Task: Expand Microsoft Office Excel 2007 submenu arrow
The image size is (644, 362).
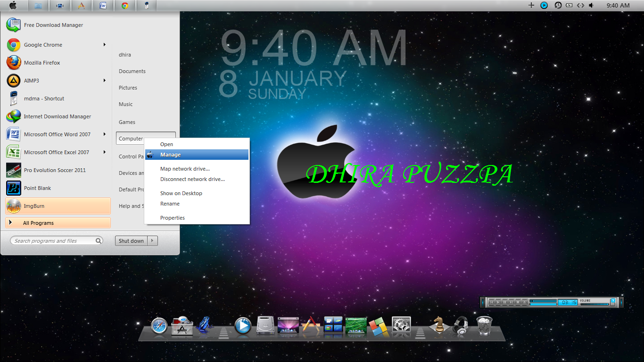Action: coord(105,152)
